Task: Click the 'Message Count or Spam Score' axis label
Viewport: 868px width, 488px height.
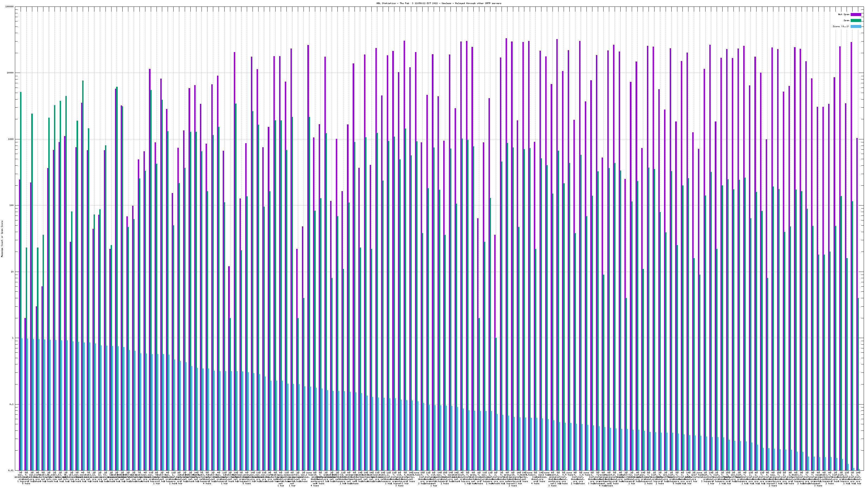Action: 2,239
